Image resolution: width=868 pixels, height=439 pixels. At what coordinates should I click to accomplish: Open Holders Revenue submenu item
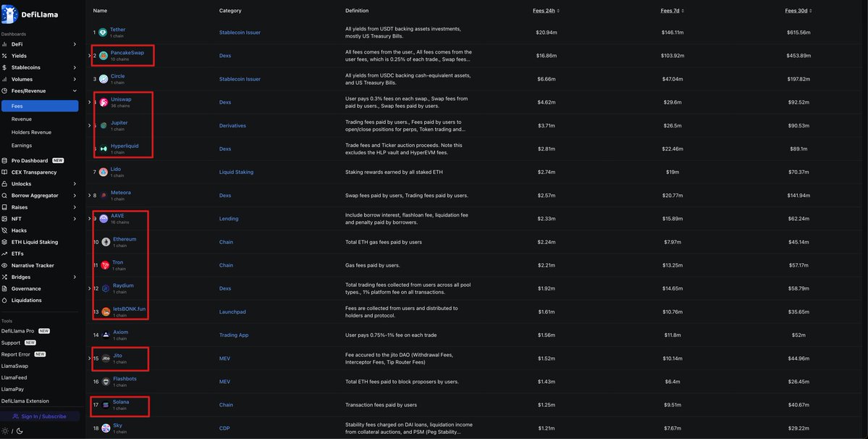pos(31,133)
